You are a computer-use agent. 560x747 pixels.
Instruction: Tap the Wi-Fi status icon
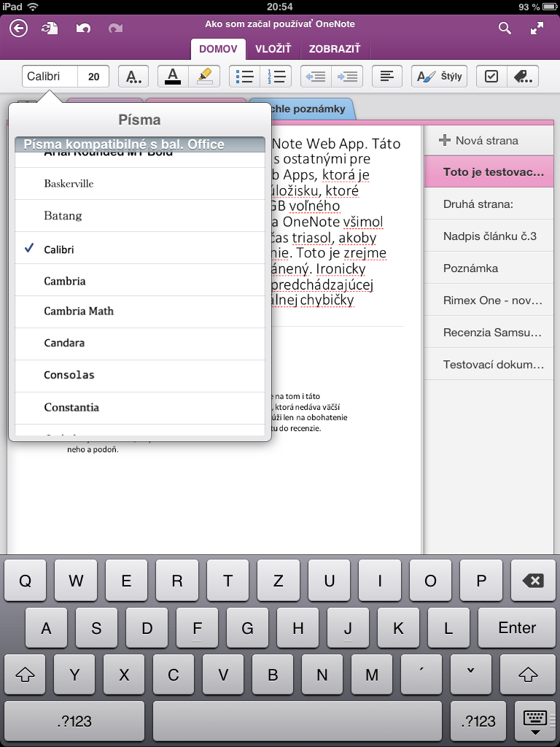(x=32, y=7)
